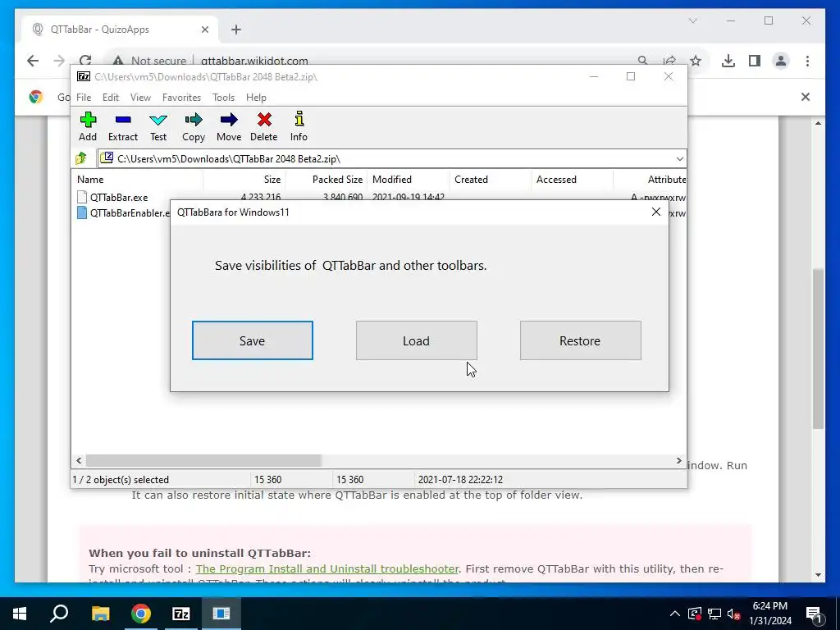Image resolution: width=840 pixels, height=630 pixels.
Task: Open the Help menu in 7-Zip
Action: 256,98
